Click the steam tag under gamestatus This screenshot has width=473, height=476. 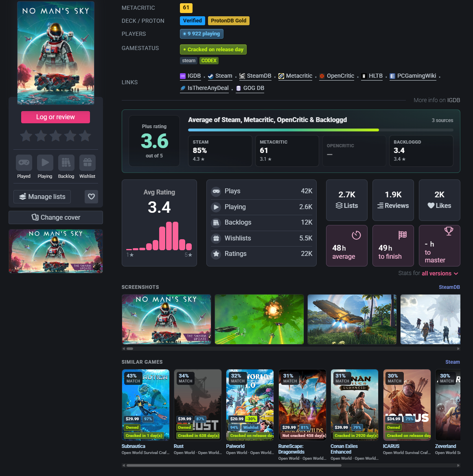188,60
